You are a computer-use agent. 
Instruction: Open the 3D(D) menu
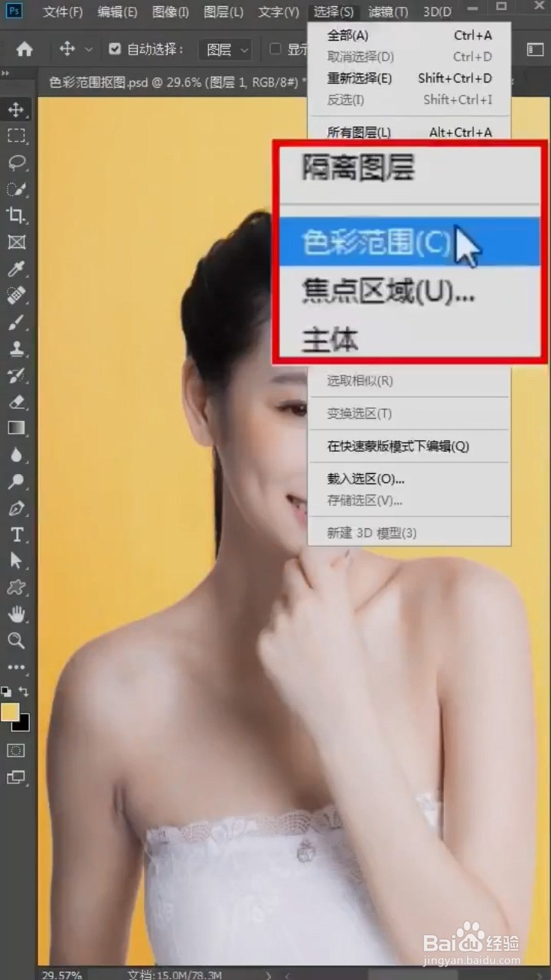[x=438, y=11]
